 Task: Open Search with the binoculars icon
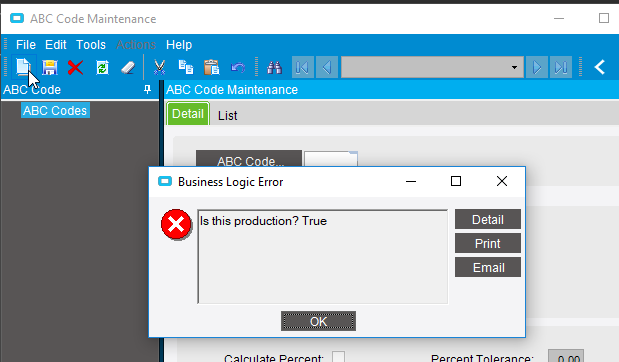(274, 68)
